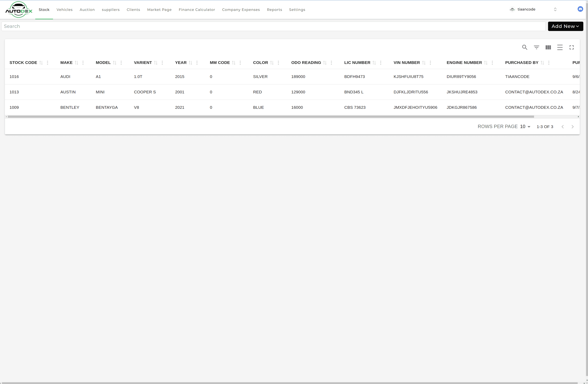Open the table search icon
Image resolution: width=588 pixels, height=384 pixels.
(524, 47)
